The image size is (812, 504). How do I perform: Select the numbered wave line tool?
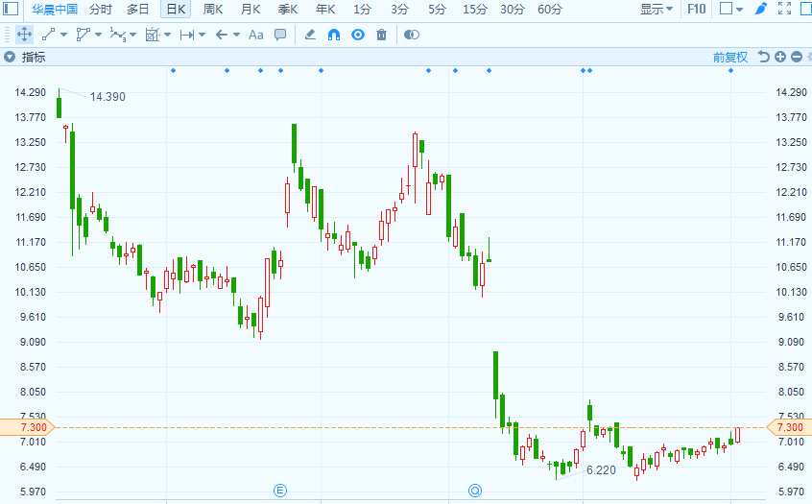117,35
